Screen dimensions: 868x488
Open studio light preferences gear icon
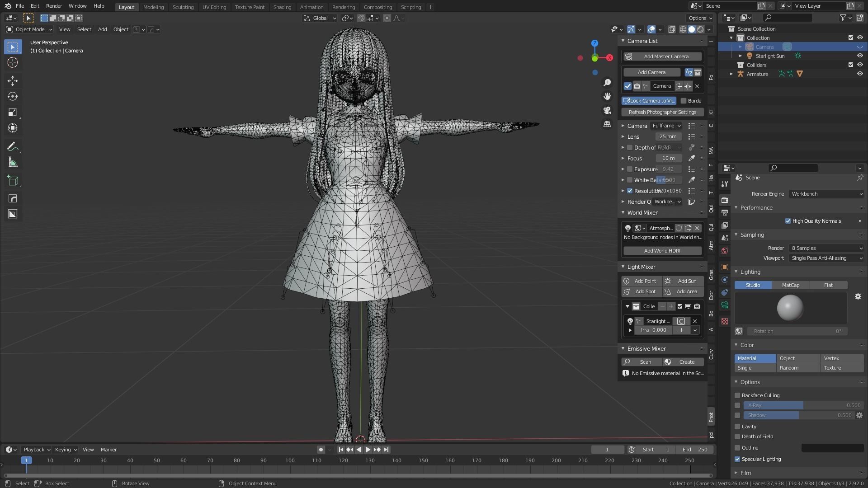coord(858,296)
